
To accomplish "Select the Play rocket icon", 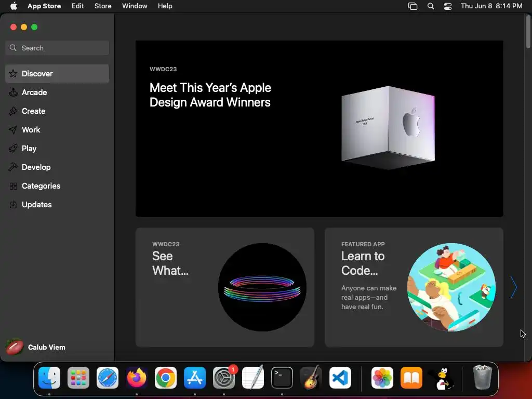I will point(13,148).
